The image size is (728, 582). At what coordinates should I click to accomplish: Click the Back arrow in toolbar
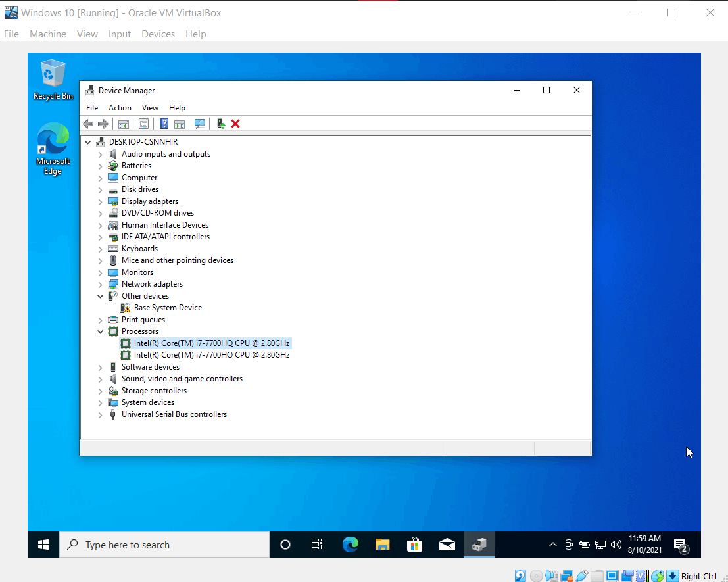(88, 124)
